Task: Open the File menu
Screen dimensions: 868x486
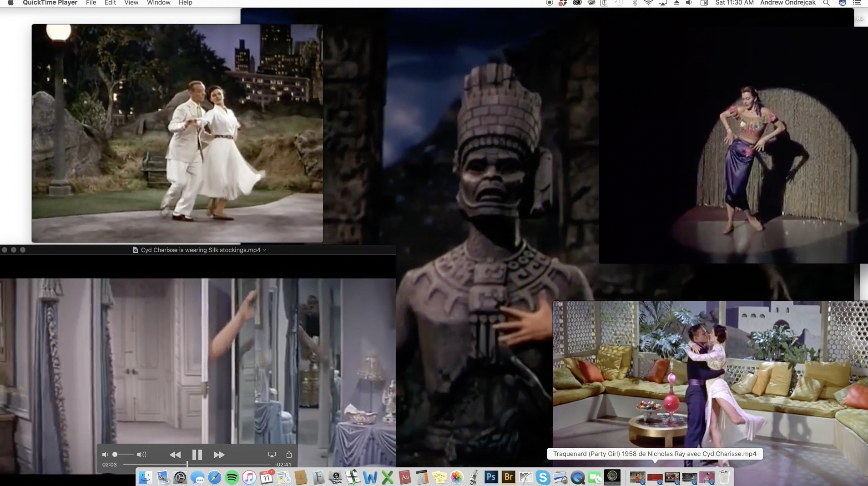Action: pos(91,3)
